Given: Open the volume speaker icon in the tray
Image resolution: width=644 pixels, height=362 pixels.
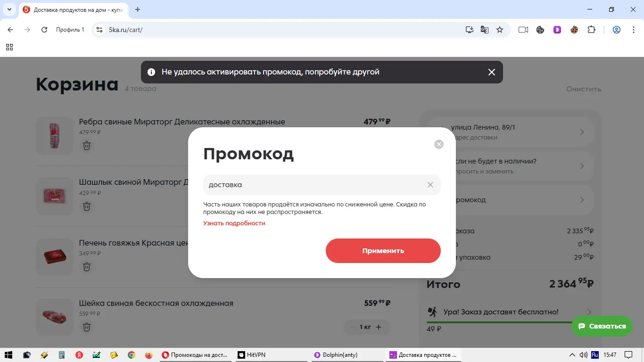Looking at the screenshot, I should tap(584, 355).
